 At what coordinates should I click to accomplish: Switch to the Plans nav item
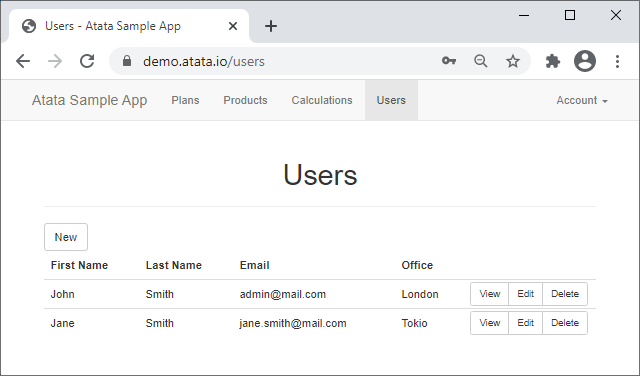tap(185, 100)
